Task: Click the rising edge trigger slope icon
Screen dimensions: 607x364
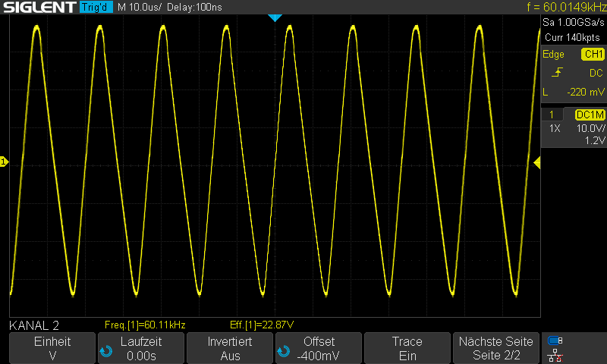Action: point(558,73)
